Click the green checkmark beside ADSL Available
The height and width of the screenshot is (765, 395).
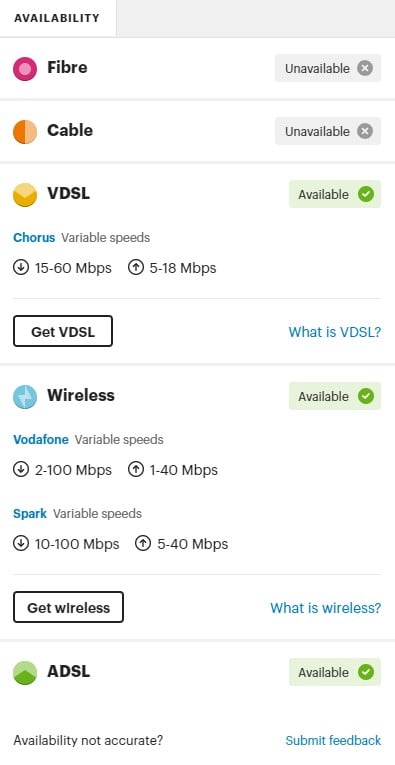pos(366,672)
